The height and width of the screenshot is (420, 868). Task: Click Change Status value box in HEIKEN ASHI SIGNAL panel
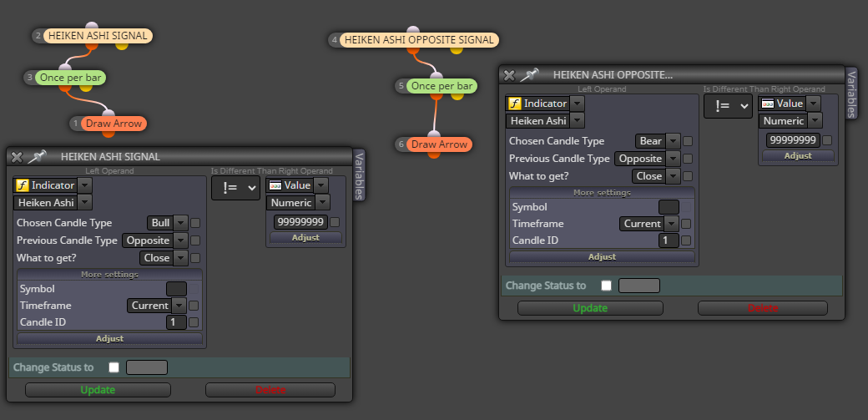[x=147, y=367]
